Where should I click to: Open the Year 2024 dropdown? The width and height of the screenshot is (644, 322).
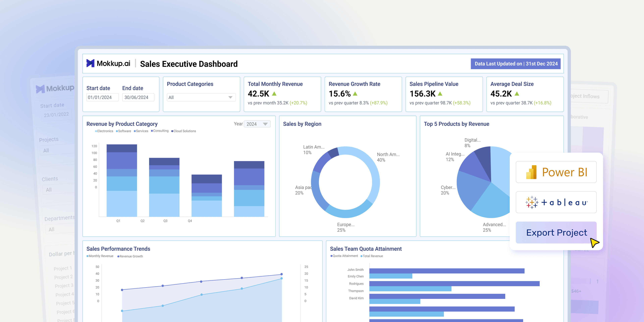click(x=257, y=124)
